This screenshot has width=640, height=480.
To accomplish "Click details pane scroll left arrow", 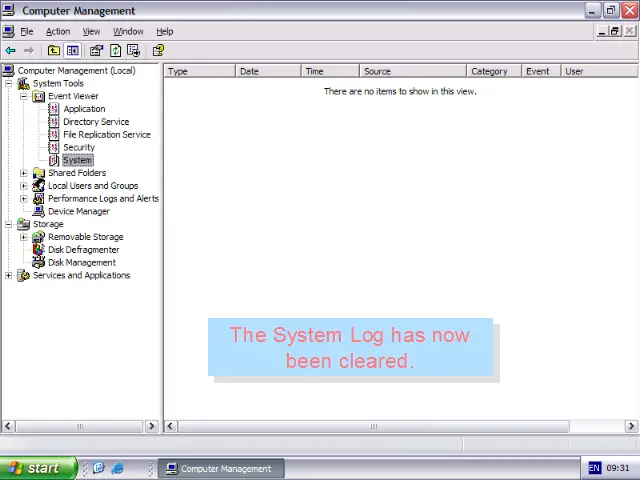I will [171, 426].
